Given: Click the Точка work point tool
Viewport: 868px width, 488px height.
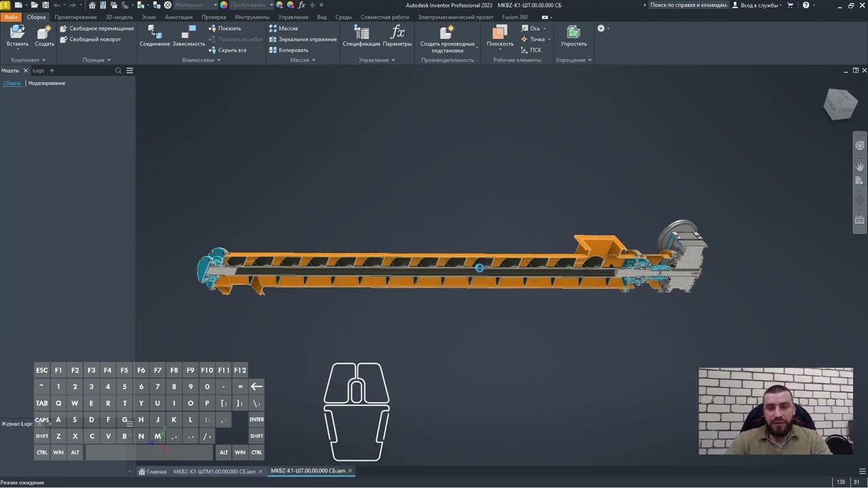Looking at the screenshot, I should tap(533, 39).
